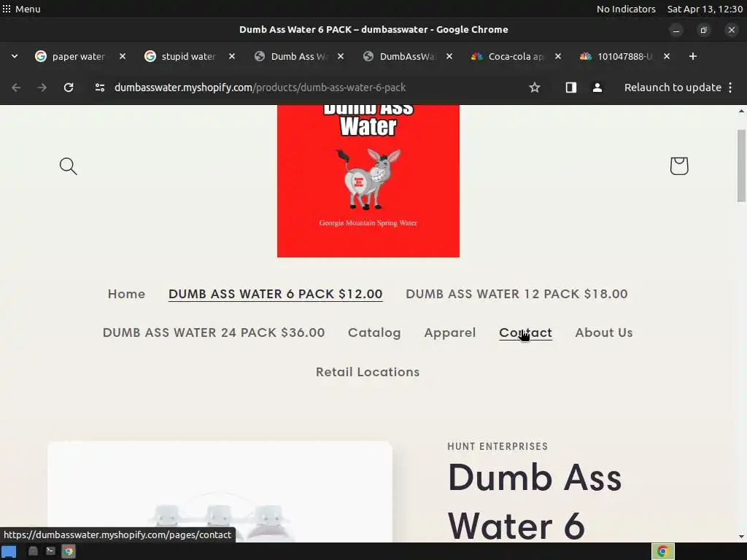The height and width of the screenshot is (560, 747).
Task: Open the system Menu in top panel
Action: [21, 9]
